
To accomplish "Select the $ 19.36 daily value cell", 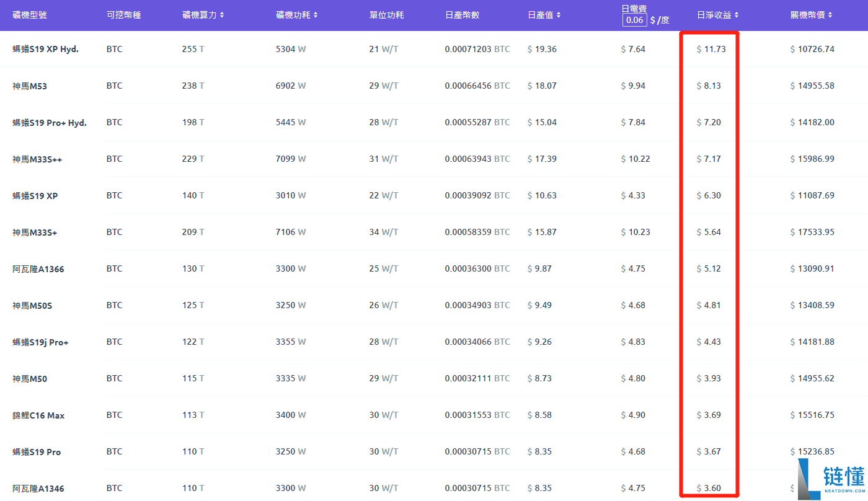I will tap(542, 49).
